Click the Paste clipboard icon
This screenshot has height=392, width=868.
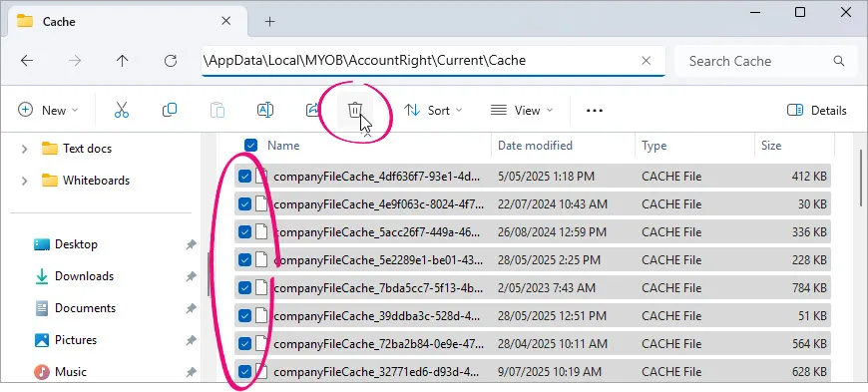click(x=217, y=110)
